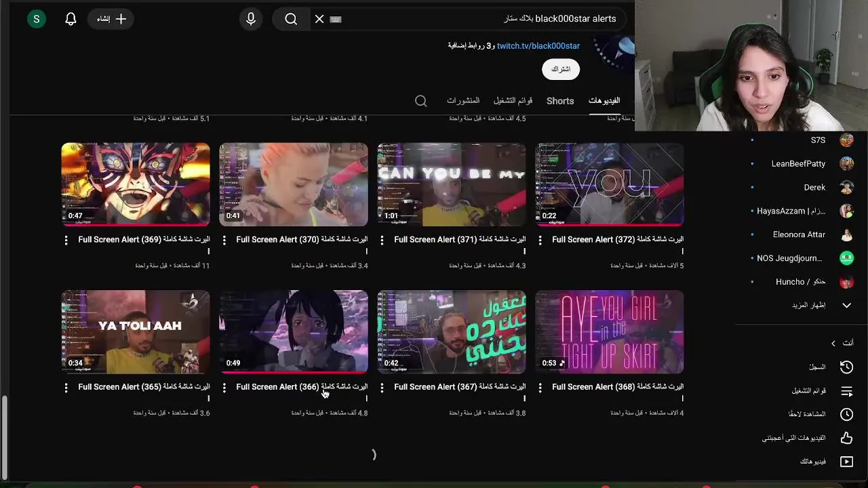Click the channel search magnifier icon
This screenshot has height=488, width=868.
[421, 101]
